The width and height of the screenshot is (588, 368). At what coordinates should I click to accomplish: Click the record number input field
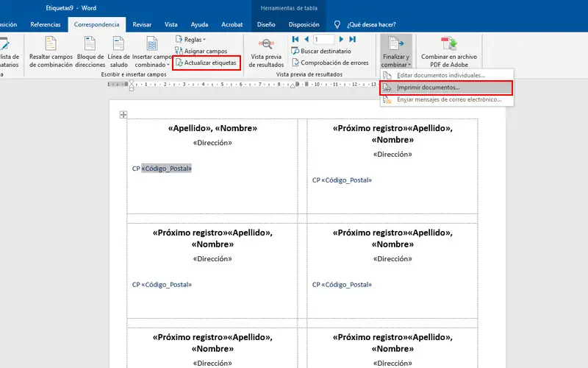(323, 40)
